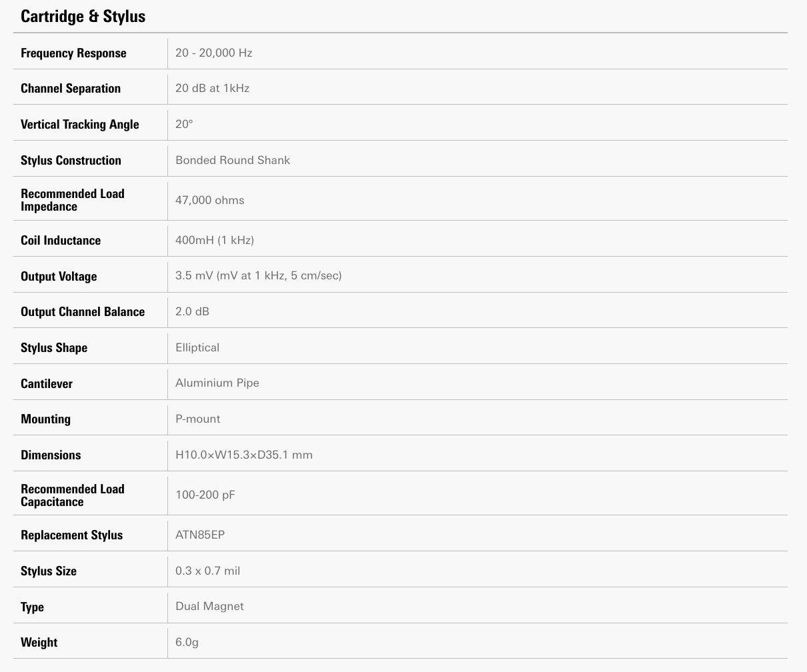This screenshot has width=807, height=672.
Task: Click the 47,000 ohms value
Action: click(x=209, y=200)
